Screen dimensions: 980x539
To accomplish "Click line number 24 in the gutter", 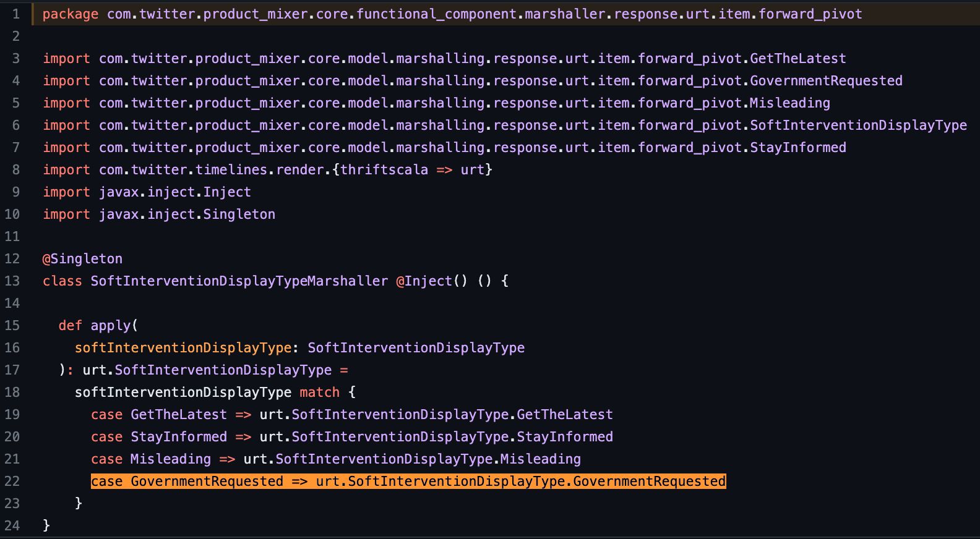I will [x=12, y=526].
